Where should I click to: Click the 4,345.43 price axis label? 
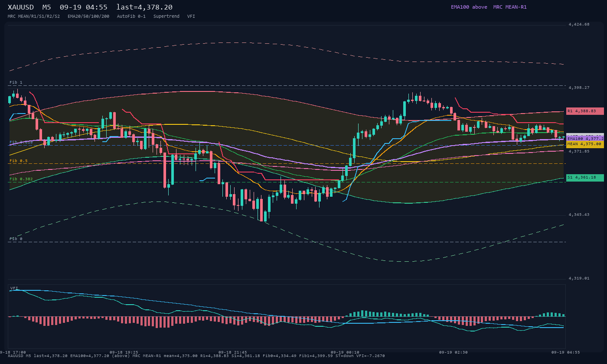coord(579,214)
